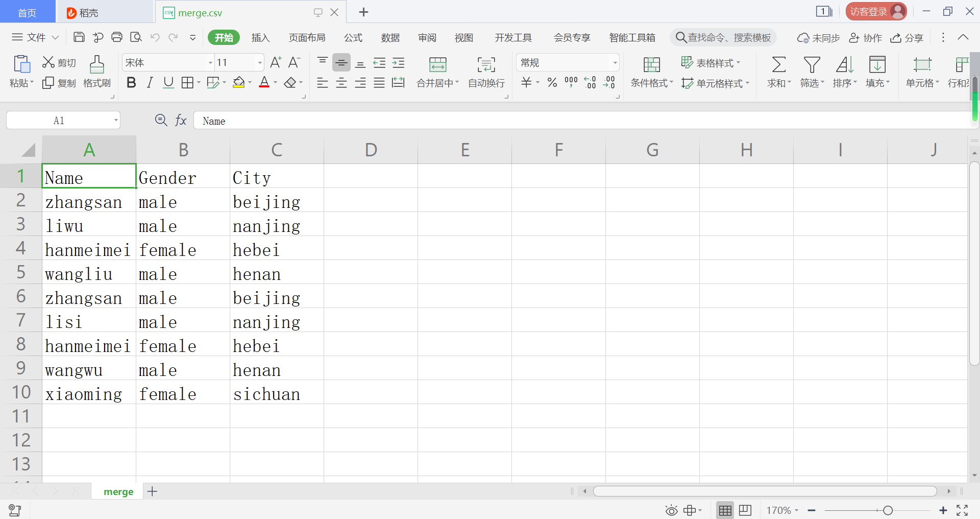Image resolution: width=980 pixels, height=519 pixels.
Task: Click the Copy icon
Action: coord(48,83)
